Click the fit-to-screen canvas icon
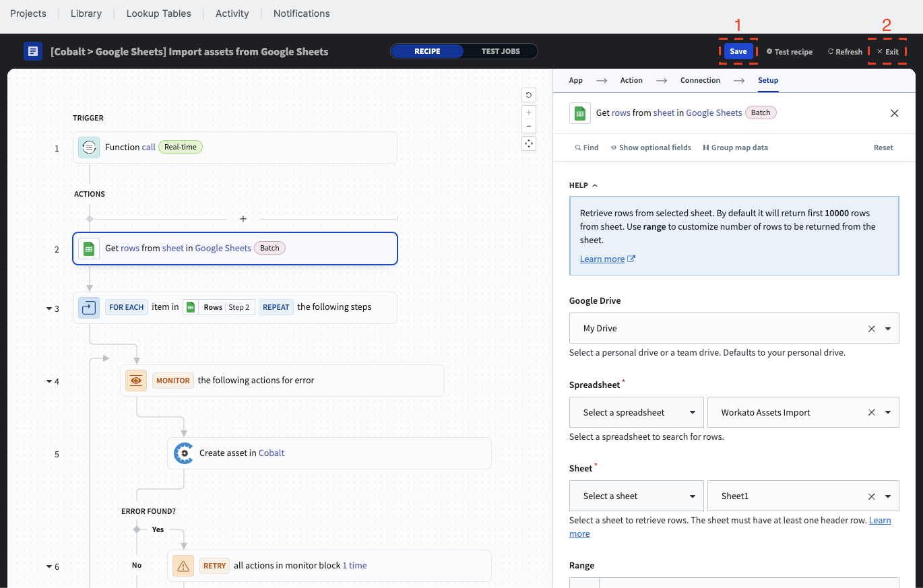923x588 pixels. (x=529, y=143)
